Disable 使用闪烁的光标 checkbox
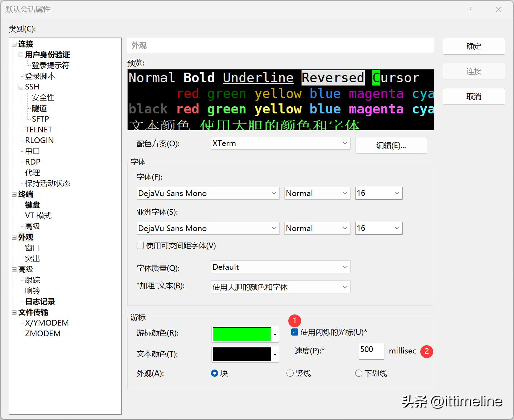Viewport: 514px width, 420px height. pos(295,332)
